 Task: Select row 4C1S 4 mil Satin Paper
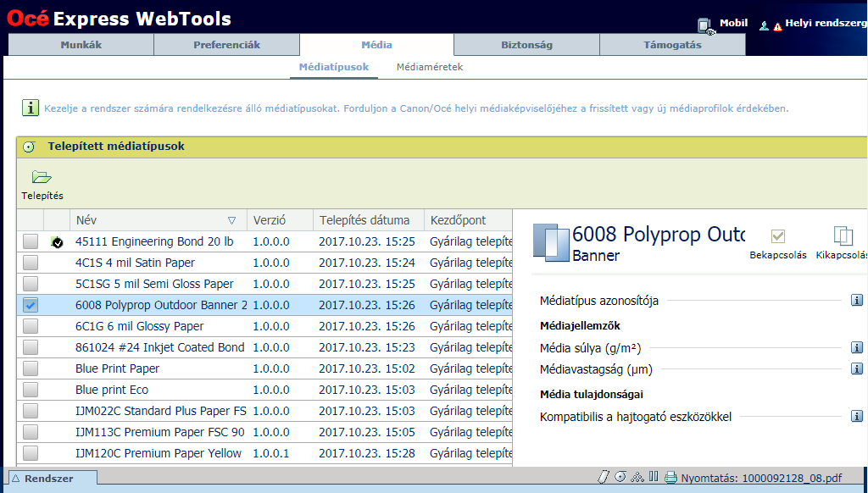(264, 263)
